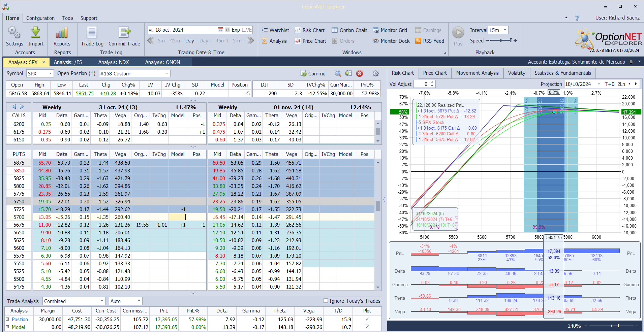Toggle LIVE mode in date field
This screenshot has height=332, width=644.
pos(247,30)
